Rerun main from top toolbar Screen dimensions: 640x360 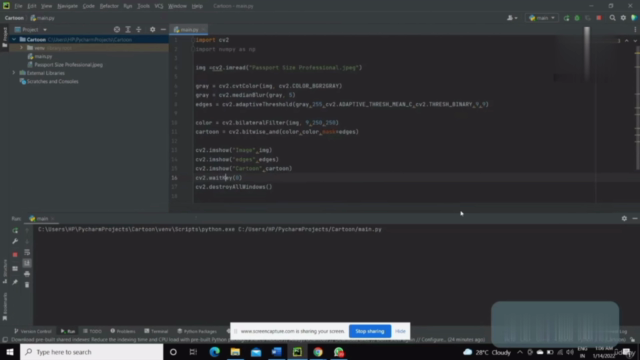tap(566, 18)
